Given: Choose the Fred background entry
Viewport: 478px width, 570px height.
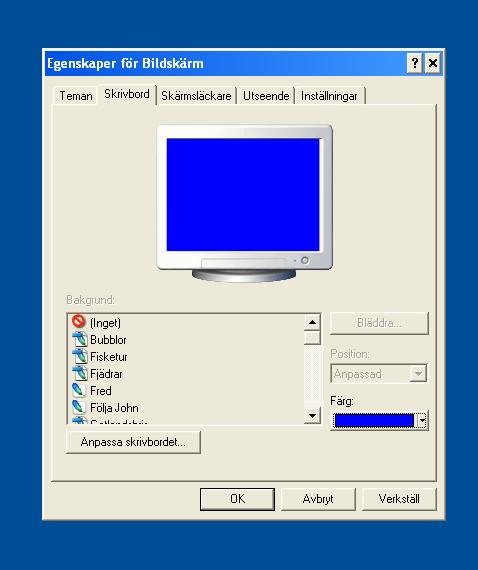Looking at the screenshot, I should [101, 391].
